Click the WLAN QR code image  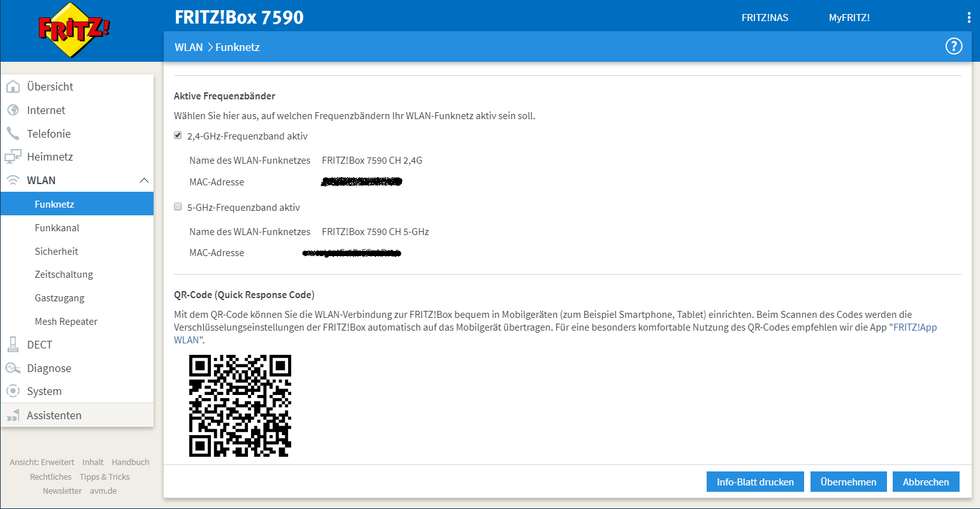[x=240, y=406]
